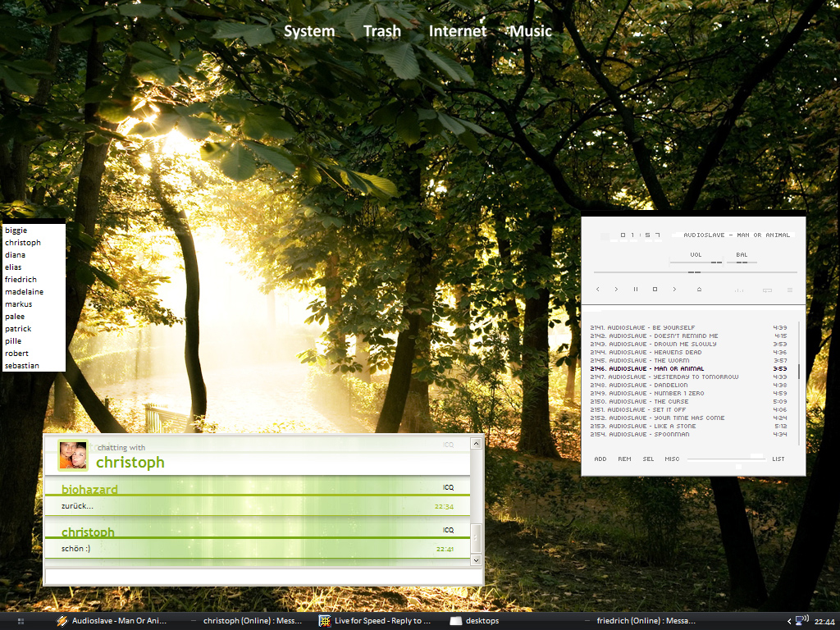840x630 pixels.
Task: Click the BAL balance slider
Action: pyautogui.click(x=742, y=262)
